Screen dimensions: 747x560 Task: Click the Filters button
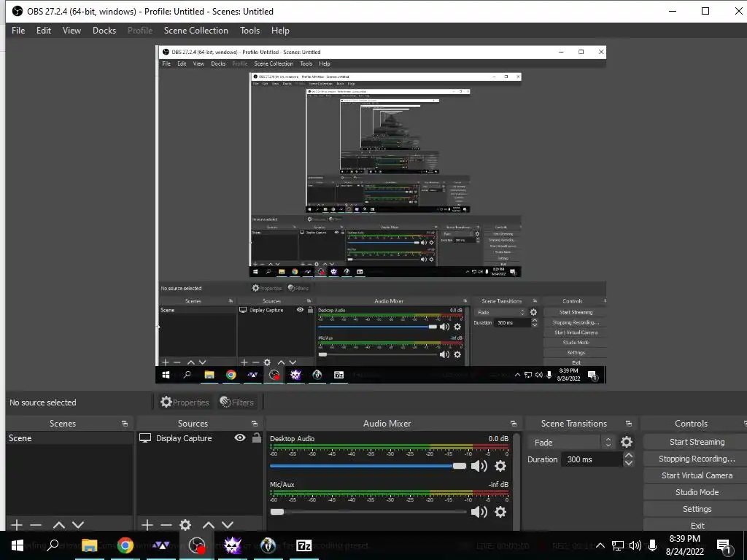[236, 402]
